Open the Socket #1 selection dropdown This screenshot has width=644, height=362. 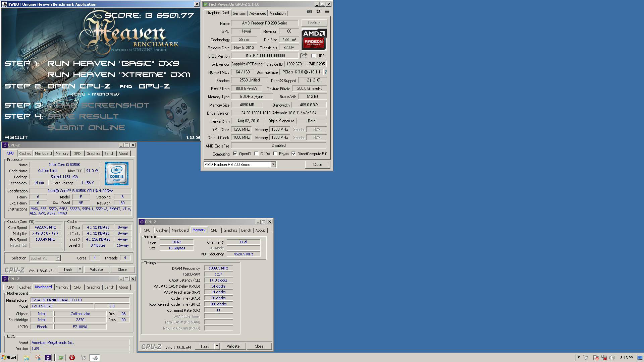[58, 258]
